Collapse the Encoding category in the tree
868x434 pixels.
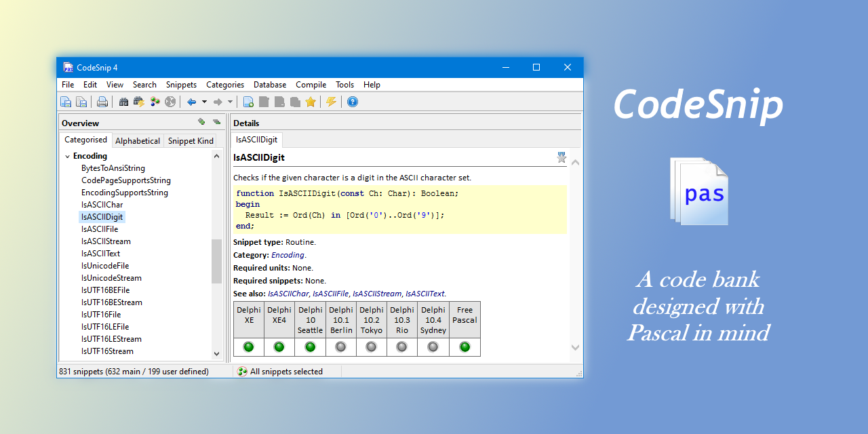coord(67,157)
